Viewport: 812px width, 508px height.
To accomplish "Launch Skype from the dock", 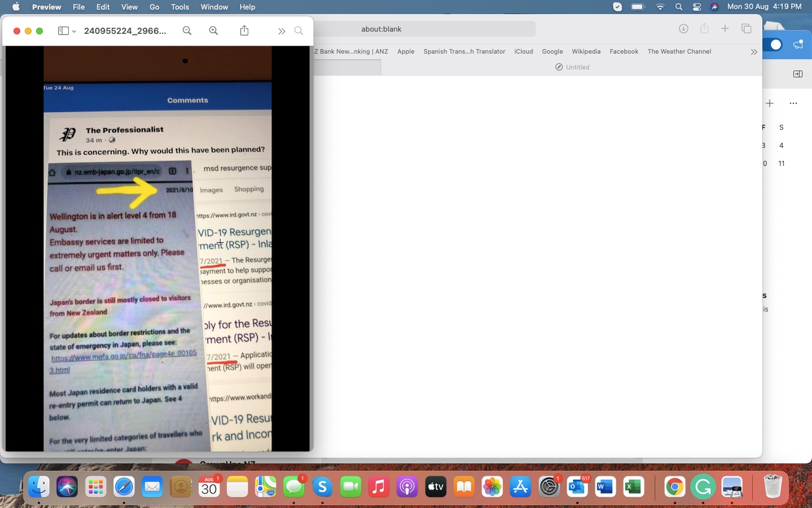I will [x=323, y=487].
